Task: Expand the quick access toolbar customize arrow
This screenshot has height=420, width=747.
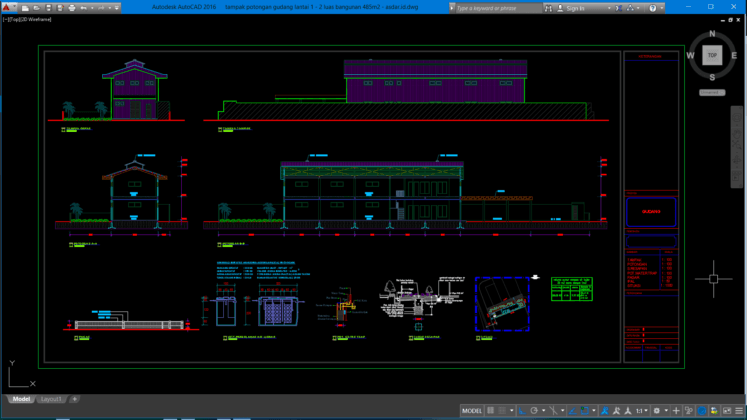Action: pyautogui.click(x=117, y=8)
